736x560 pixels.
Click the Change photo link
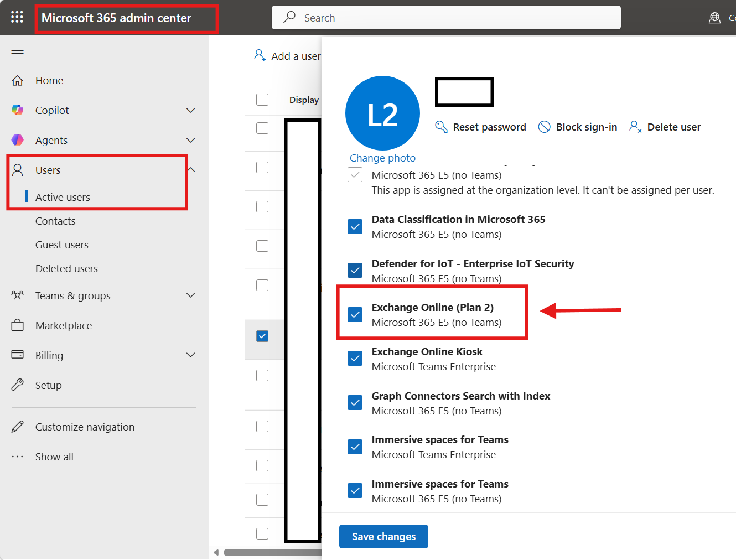tap(382, 158)
